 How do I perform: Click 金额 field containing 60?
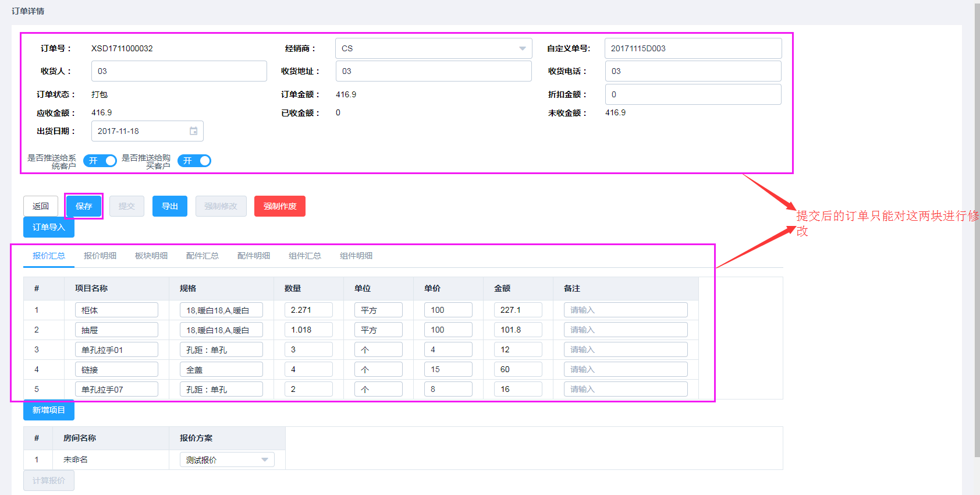[x=518, y=369]
